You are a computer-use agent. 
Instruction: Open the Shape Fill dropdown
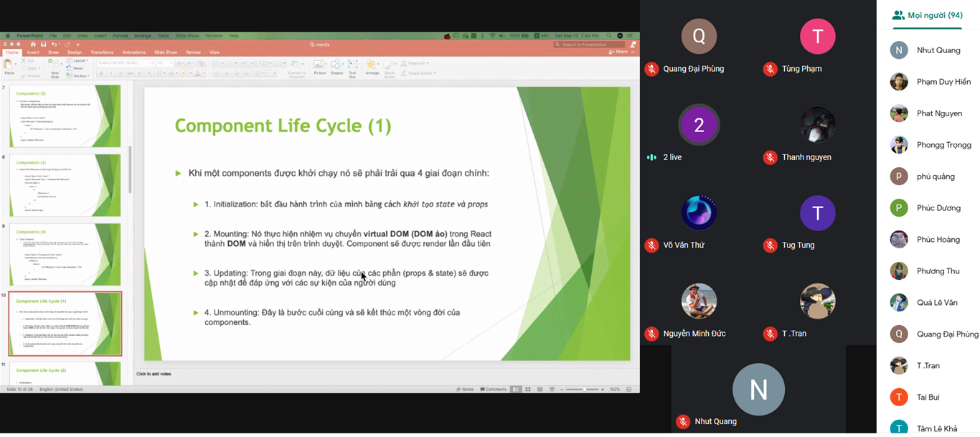coord(415,63)
